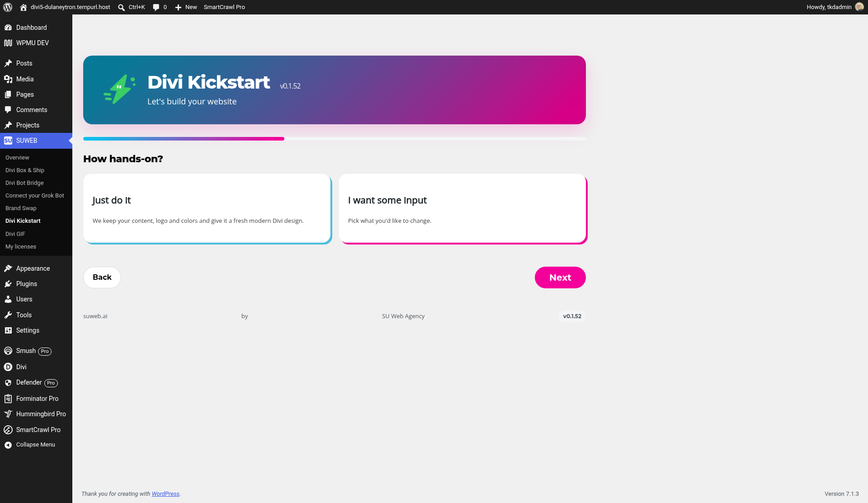
Task: Click the Back button
Action: (102, 277)
